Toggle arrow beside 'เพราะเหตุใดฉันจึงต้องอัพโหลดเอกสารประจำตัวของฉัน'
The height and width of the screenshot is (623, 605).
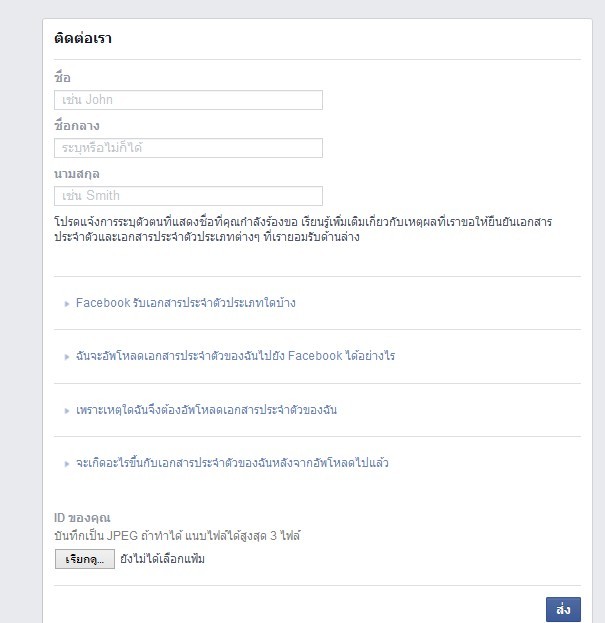pyautogui.click(x=66, y=411)
